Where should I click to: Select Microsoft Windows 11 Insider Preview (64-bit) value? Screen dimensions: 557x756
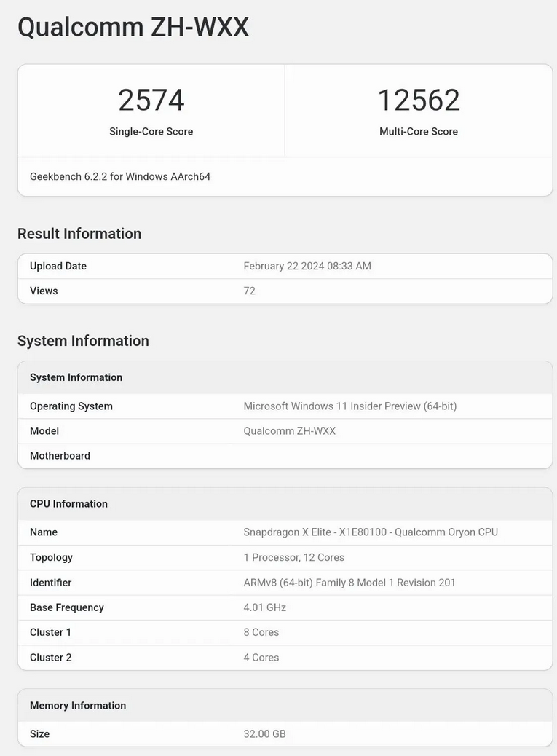point(350,406)
